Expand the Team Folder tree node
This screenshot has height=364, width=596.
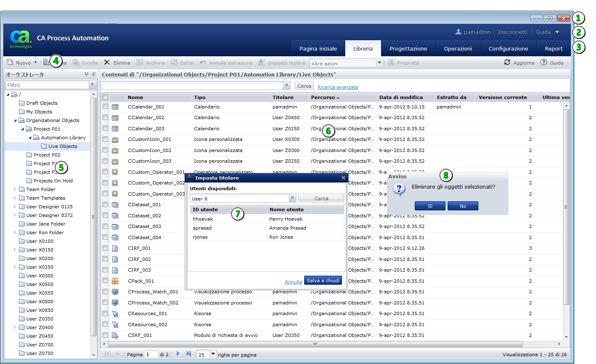[15, 189]
